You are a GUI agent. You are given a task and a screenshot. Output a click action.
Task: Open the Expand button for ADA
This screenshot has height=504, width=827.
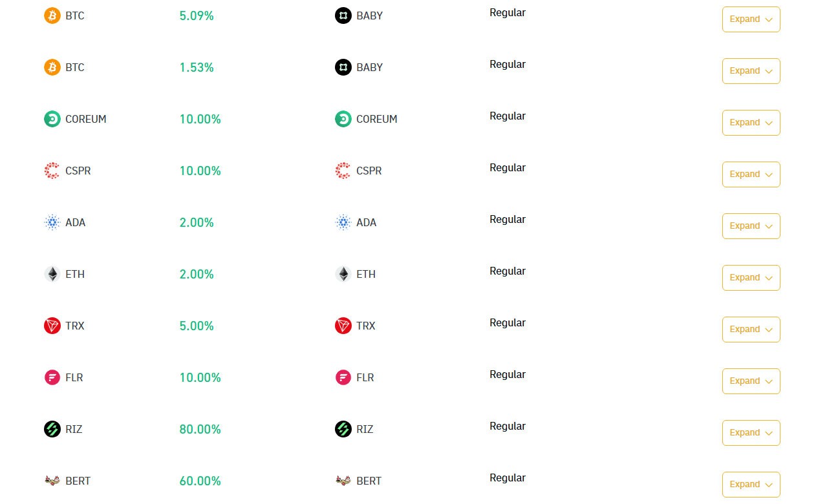click(x=751, y=226)
